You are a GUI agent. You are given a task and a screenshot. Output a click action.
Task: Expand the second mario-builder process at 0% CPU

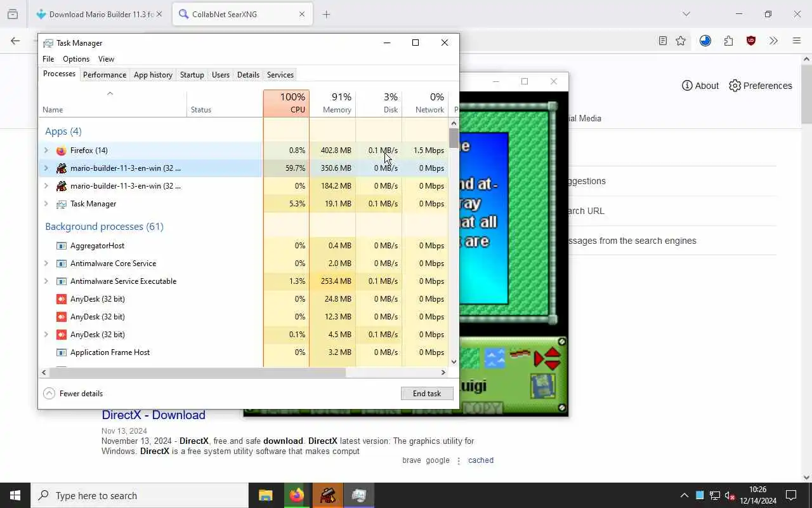click(x=46, y=186)
